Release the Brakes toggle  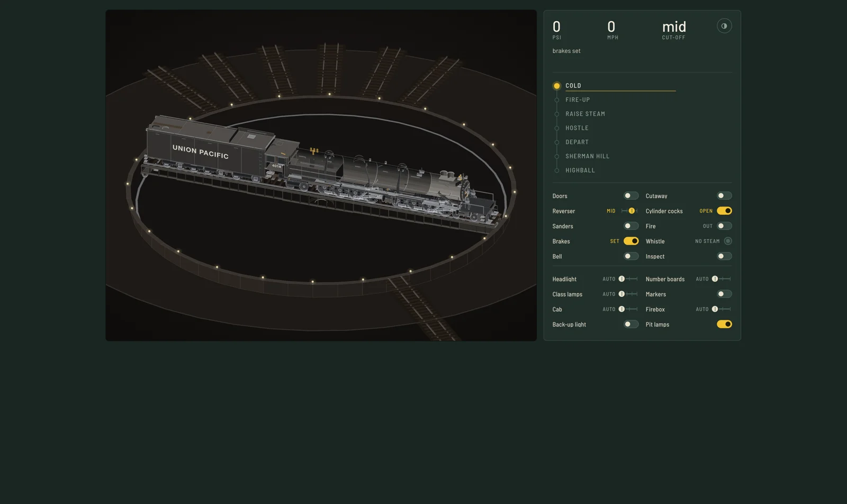click(x=631, y=241)
